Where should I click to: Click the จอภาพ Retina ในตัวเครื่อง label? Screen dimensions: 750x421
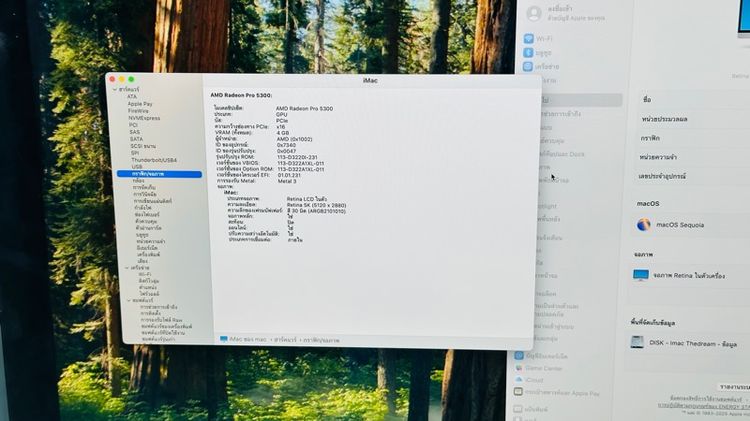[x=689, y=276]
